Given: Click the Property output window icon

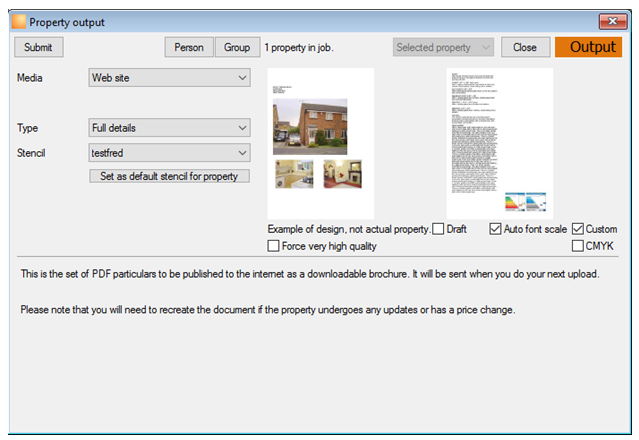Looking at the screenshot, I should (19, 22).
